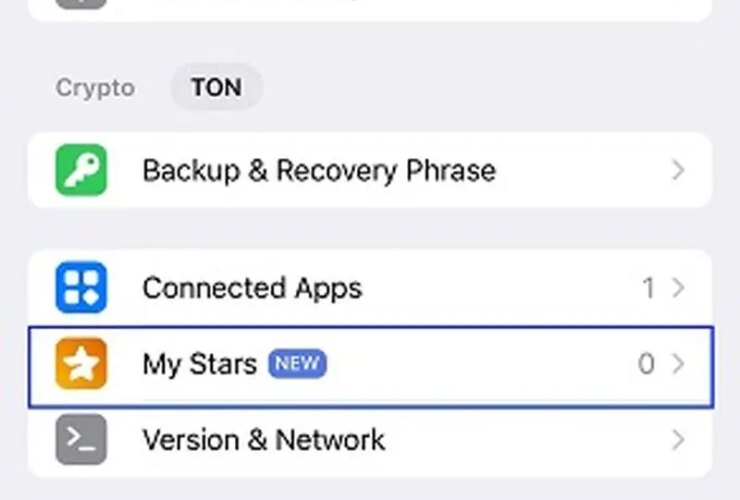Open the Connected Apps menu entry
Screen dimensions: 740x500
click(x=252, y=288)
